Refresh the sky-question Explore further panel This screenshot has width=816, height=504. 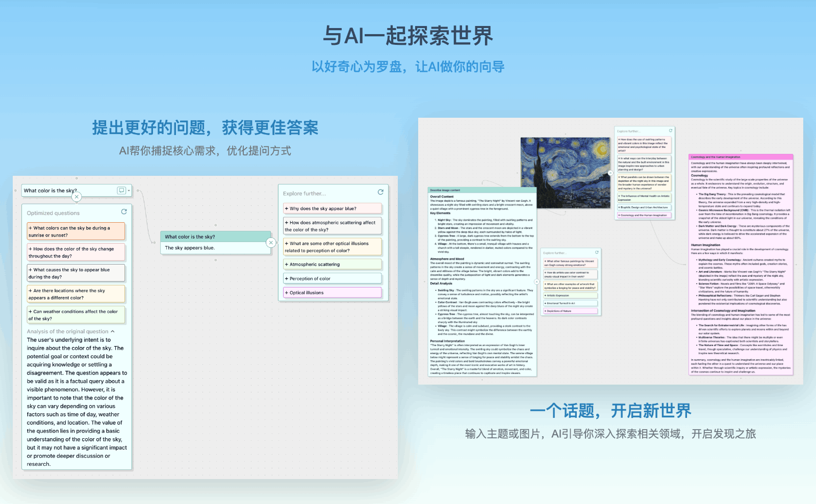click(x=380, y=192)
